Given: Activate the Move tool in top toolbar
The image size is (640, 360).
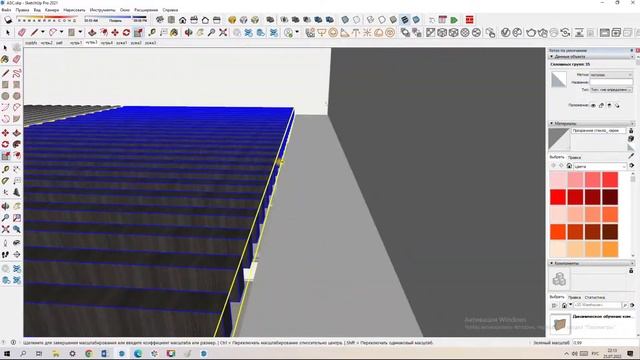Looking at the screenshot, I should click(x=115, y=32).
